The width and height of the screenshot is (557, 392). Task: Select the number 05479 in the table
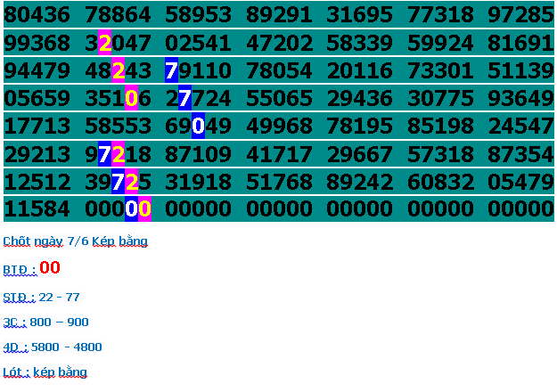pyautogui.click(x=521, y=182)
